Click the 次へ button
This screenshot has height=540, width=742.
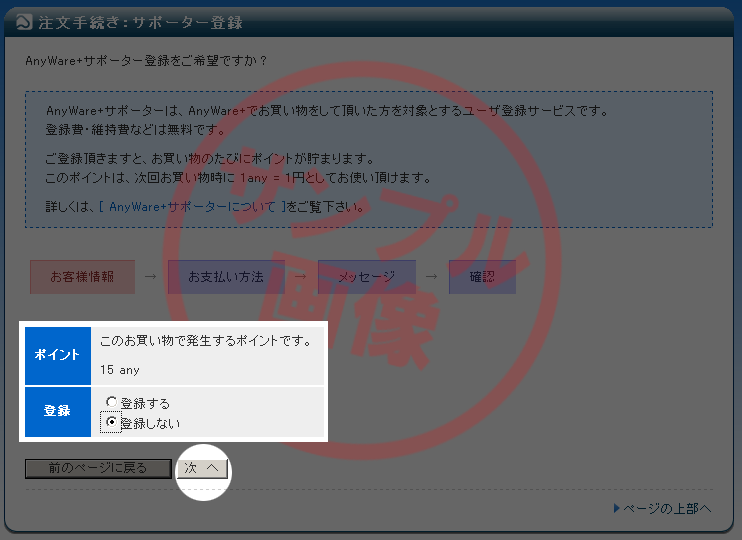pyautogui.click(x=202, y=469)
